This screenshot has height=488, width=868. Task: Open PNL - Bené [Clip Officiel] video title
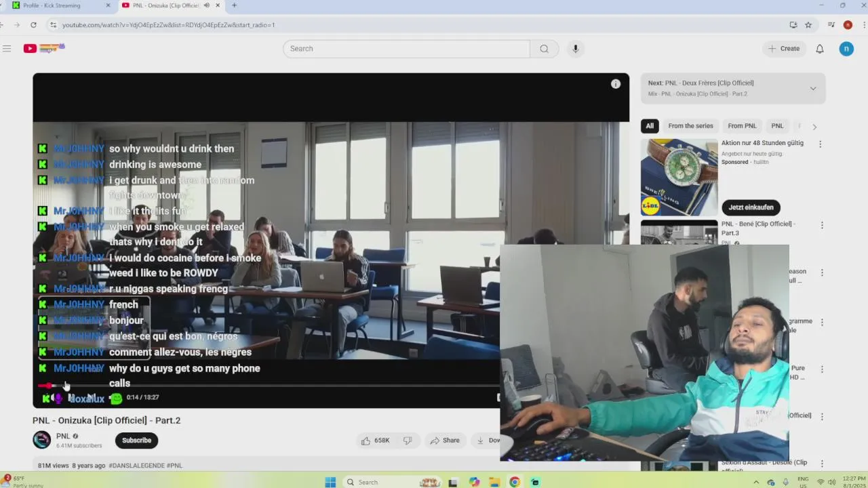(x=758, y=228)
